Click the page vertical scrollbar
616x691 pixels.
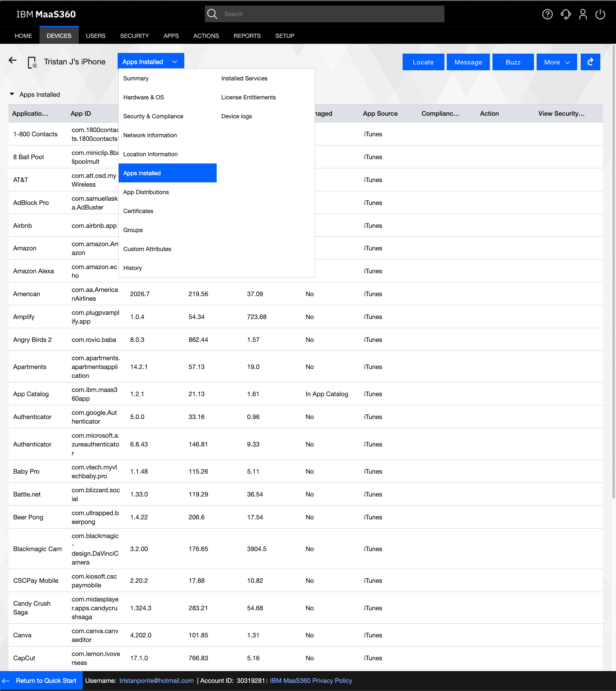pyautogui.click(x=613, y=271)
